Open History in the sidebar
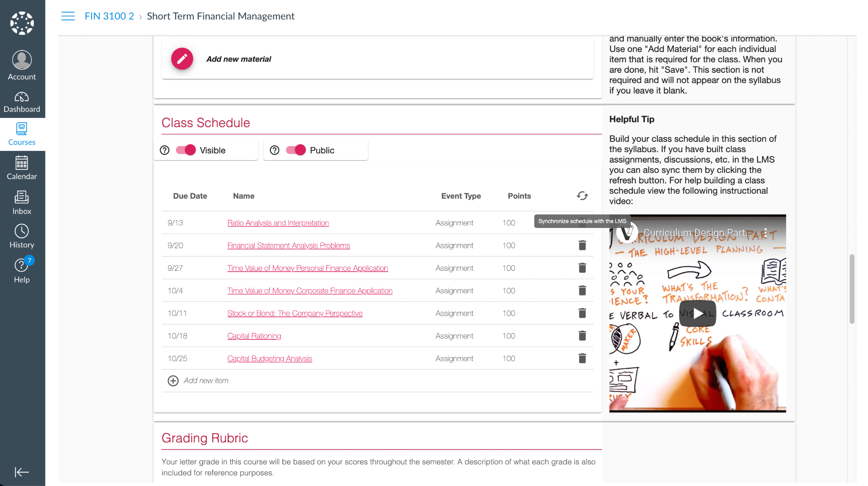868x486 pixels. tap(22, 236)
